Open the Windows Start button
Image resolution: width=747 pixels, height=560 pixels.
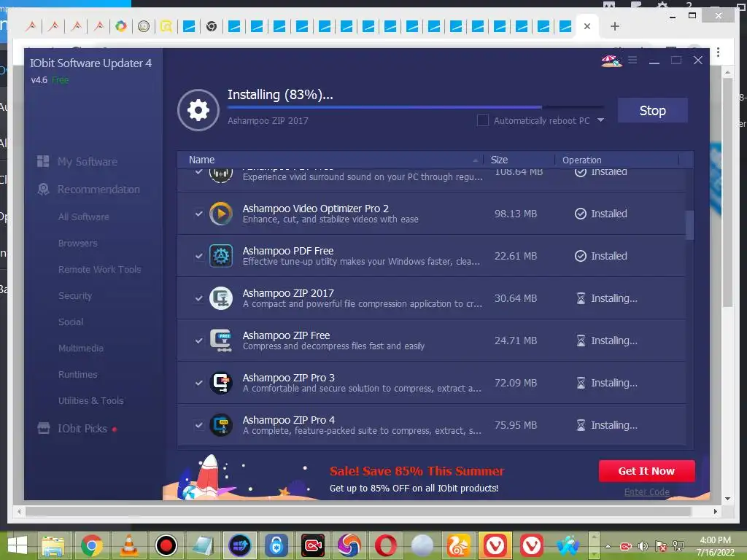tap(18, 545)
